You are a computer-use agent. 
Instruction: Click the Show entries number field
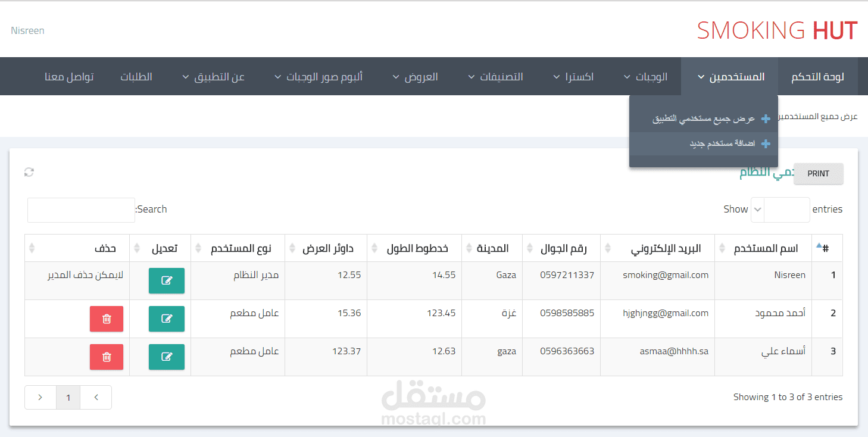click(x=787, y=210)
